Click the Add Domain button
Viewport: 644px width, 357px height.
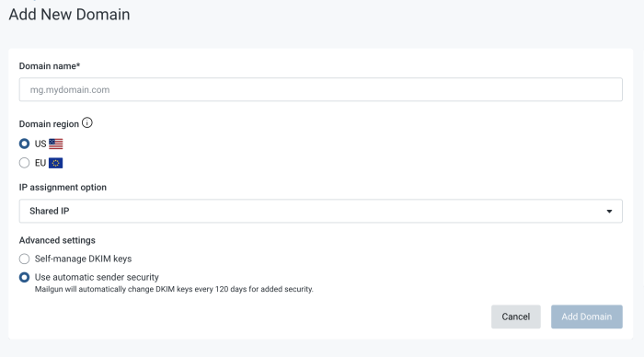(587, 317)
